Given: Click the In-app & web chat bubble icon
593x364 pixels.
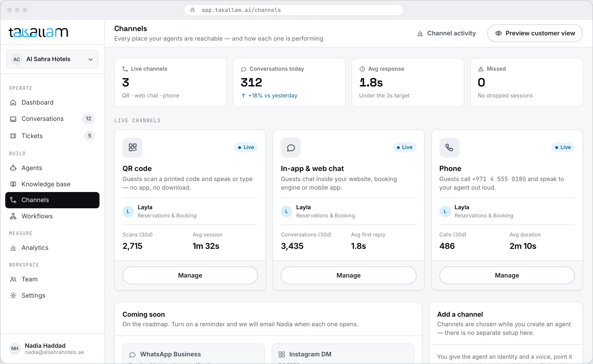Looking at the screenshot, I should (291, 148).
